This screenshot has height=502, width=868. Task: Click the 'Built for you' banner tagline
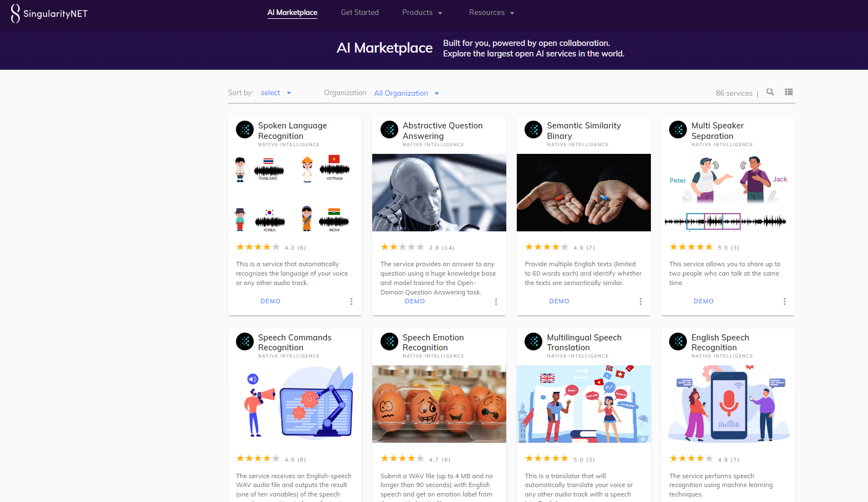coord(533,48)
